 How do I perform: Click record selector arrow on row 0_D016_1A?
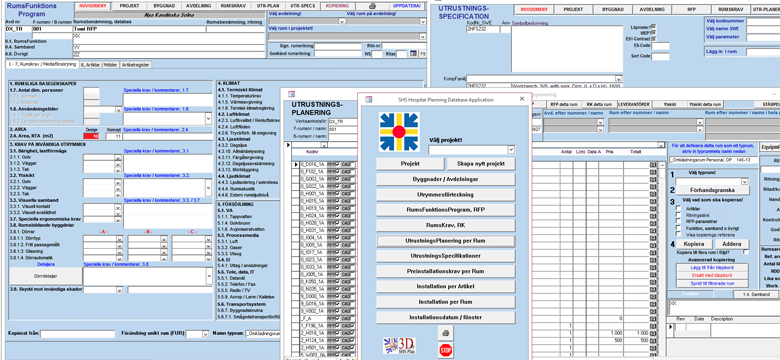click(296, 164)
